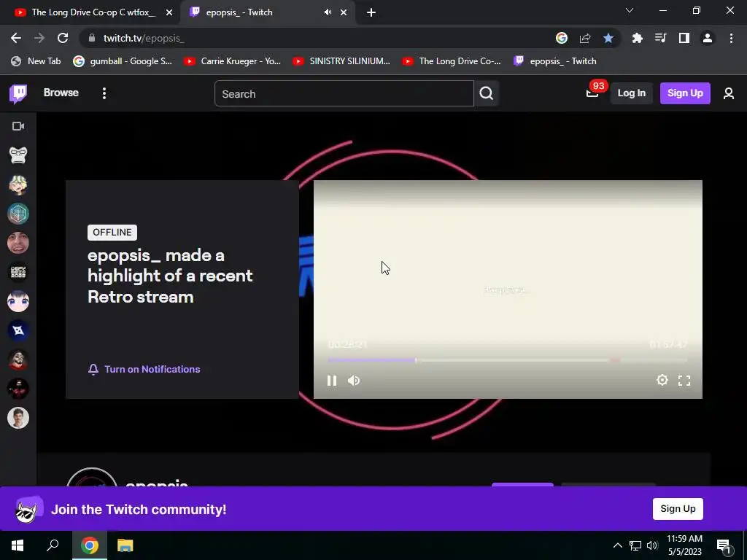Toggle the bookmark star

(608, 38)
